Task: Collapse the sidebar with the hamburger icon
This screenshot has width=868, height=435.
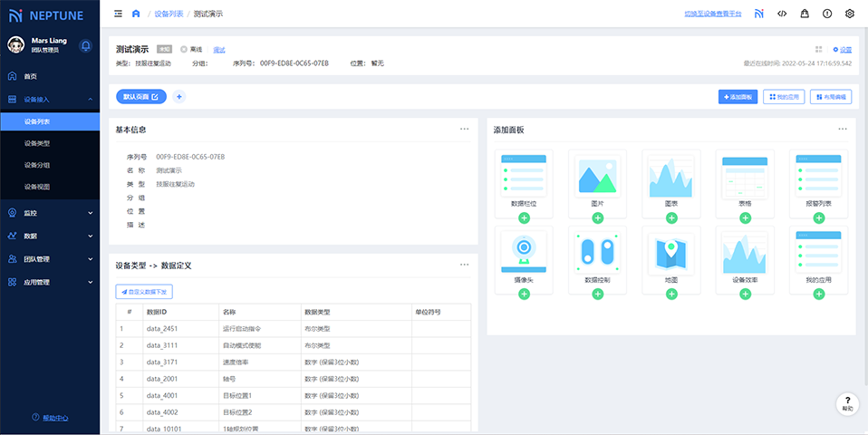Action: pos(119,14)
